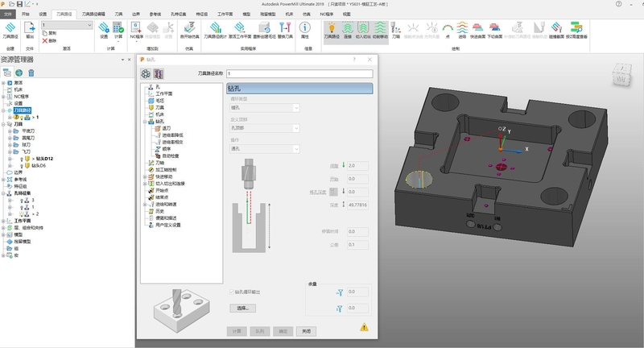Collapse the 刀具路径 node in explorer
The height and width of the screenshot is (348, 644).
pyautogui.click(x=4, y=110)
